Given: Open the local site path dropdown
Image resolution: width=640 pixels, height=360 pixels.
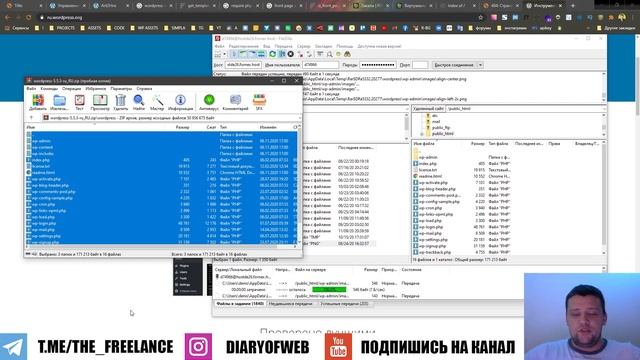Looking at the screenshot, I should point(407,109).
